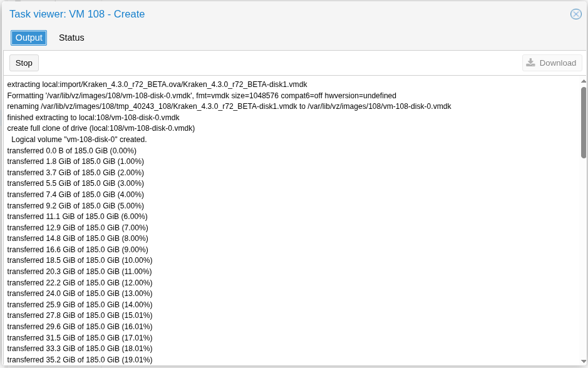Viewport: 588px width, 368px height.
Task: Close the Task viewer dialog
Action: tap(575, 14)
